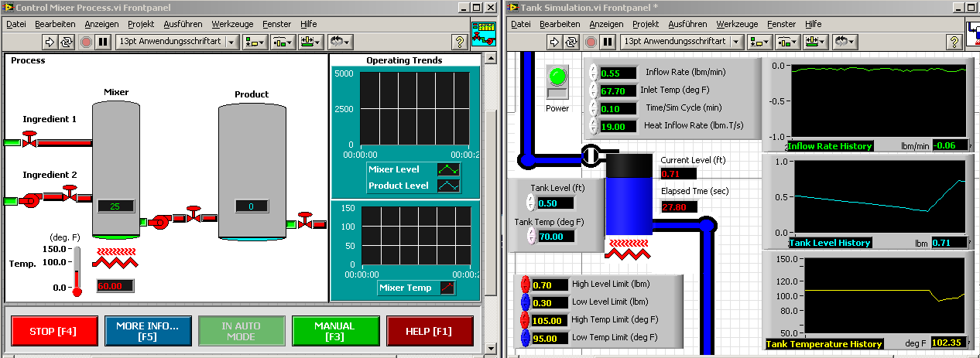
Task: Click Mixer Level plot legend icon
Action: 448,169
